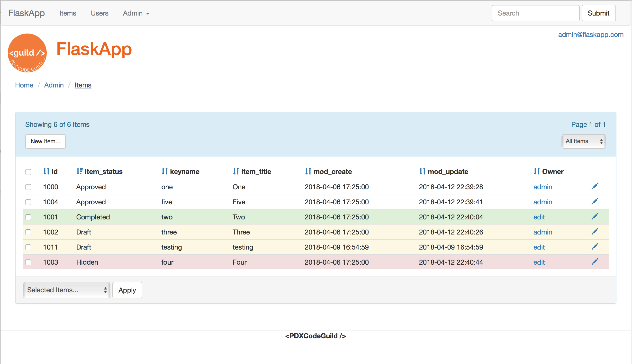Open the All Items filter dropdown

click(x=584, y=141)
